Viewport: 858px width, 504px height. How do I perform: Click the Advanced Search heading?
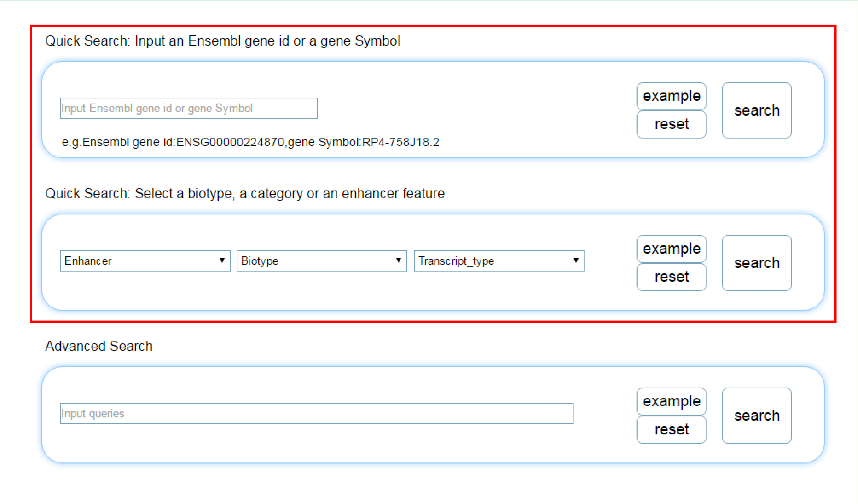click(x=99, y=346)
